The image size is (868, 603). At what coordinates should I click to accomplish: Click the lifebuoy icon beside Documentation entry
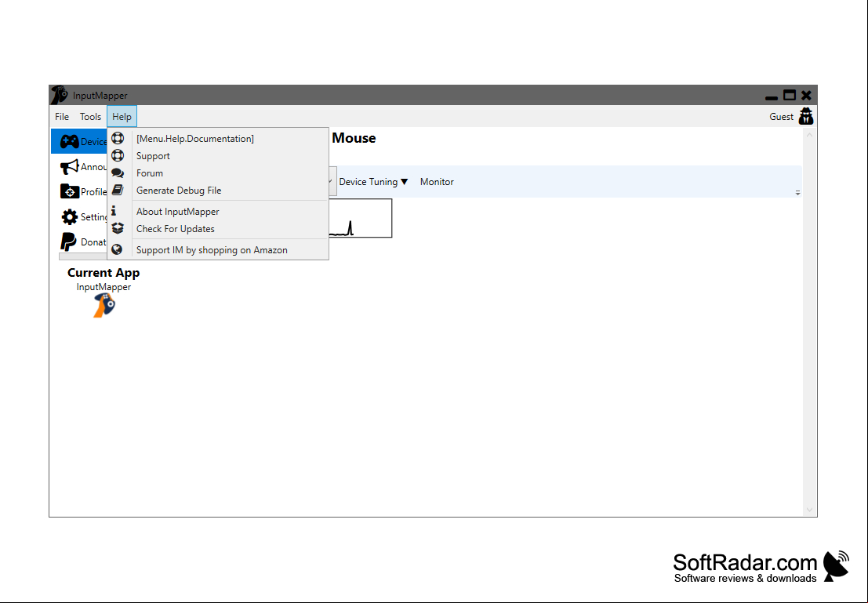tap(118, 138)
